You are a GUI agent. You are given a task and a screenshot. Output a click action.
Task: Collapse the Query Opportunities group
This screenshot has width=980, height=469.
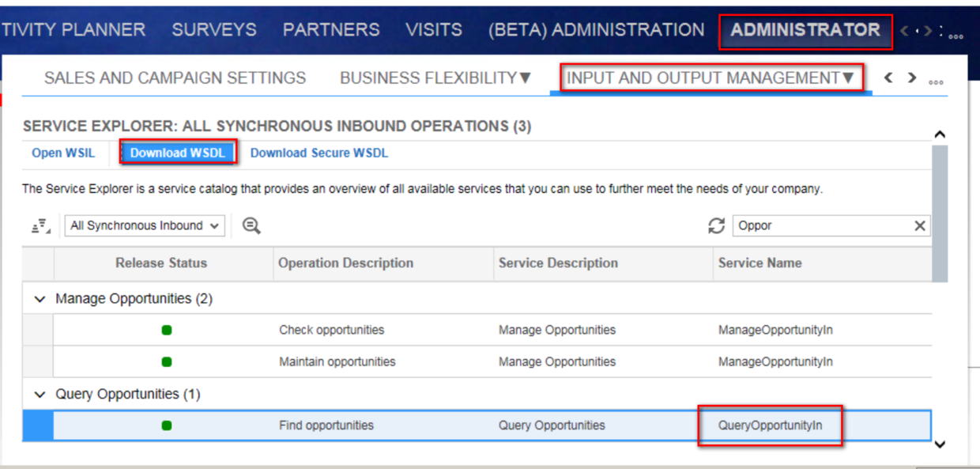pos(40,395)
